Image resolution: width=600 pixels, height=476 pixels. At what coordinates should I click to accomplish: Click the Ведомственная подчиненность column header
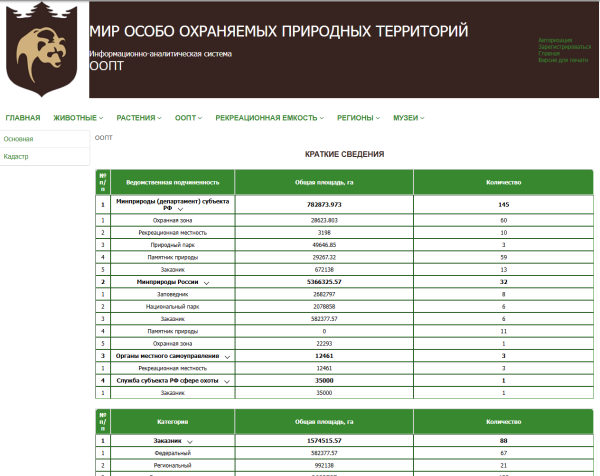166,182
